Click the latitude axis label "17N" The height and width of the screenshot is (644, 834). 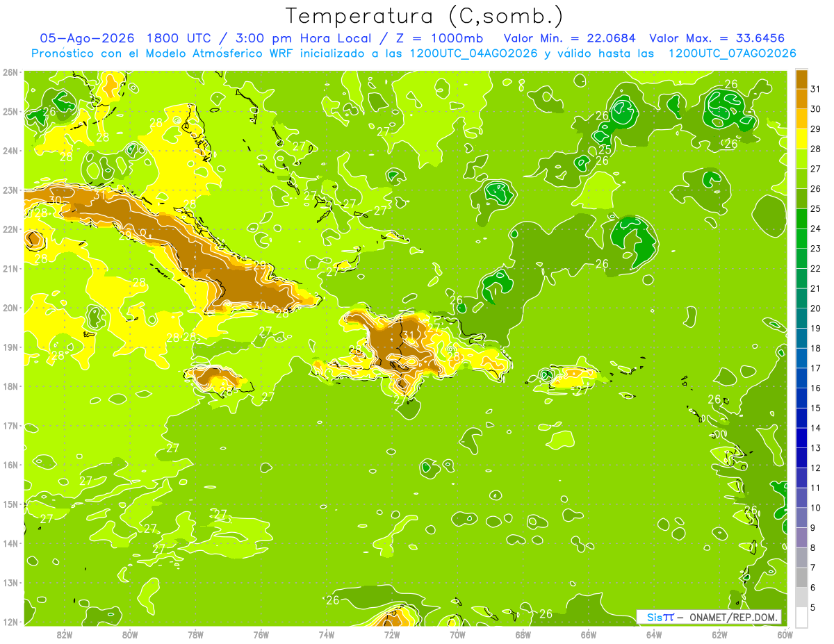pyautogui.click(x=11, y=425)
